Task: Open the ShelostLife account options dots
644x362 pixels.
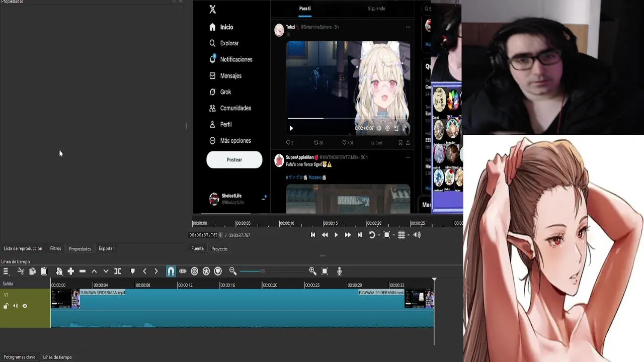Action: 263,199
